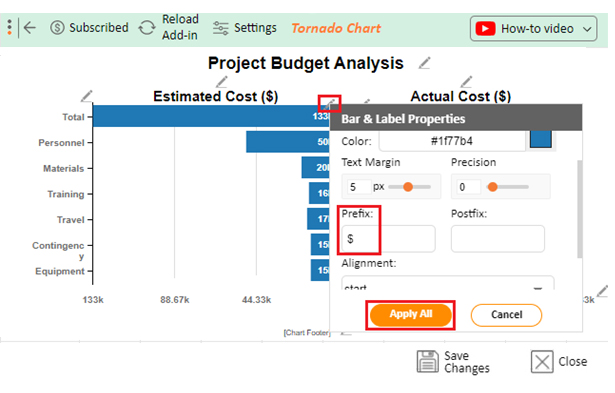The image size is (615, 393).
Task: Click pencil above Estimated Cost heading
Action: point(222,82)
